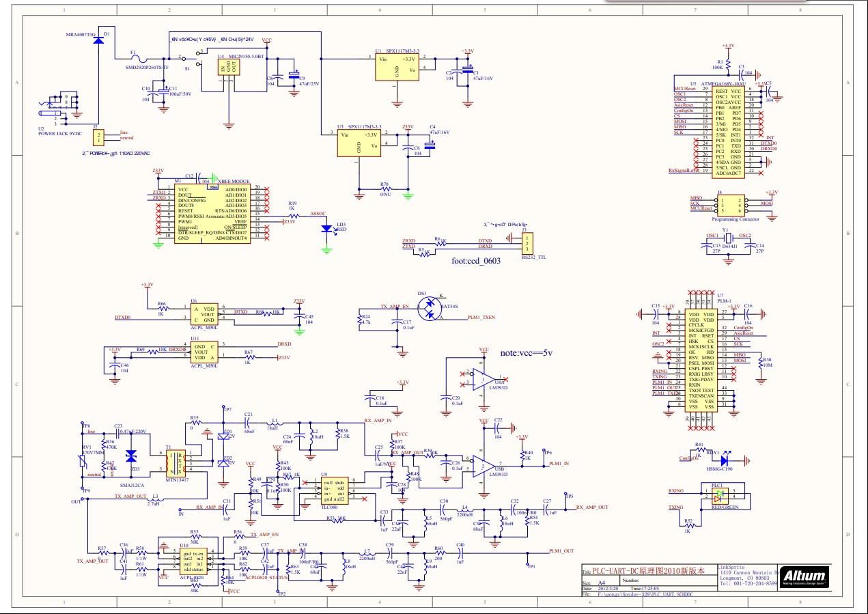
Task: Click the 470V7MM varistor value
Action: coord(94,452)
